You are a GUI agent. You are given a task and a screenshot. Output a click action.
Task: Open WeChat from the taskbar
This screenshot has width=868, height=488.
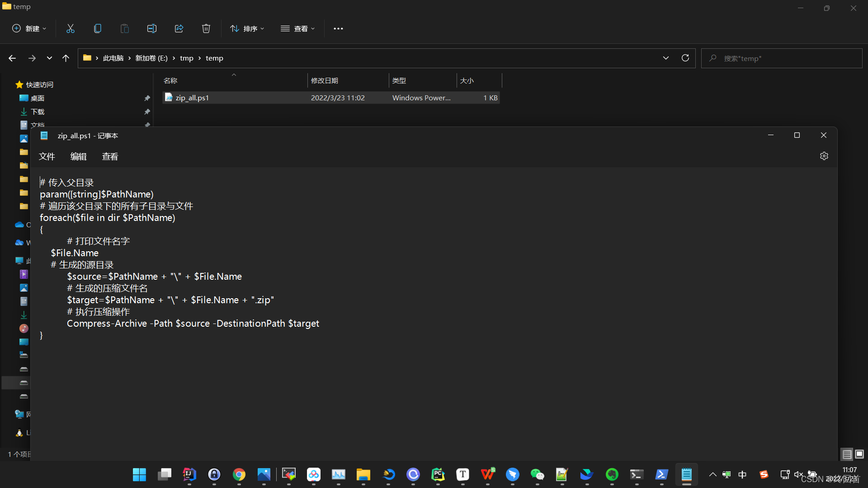pos(538,474)
